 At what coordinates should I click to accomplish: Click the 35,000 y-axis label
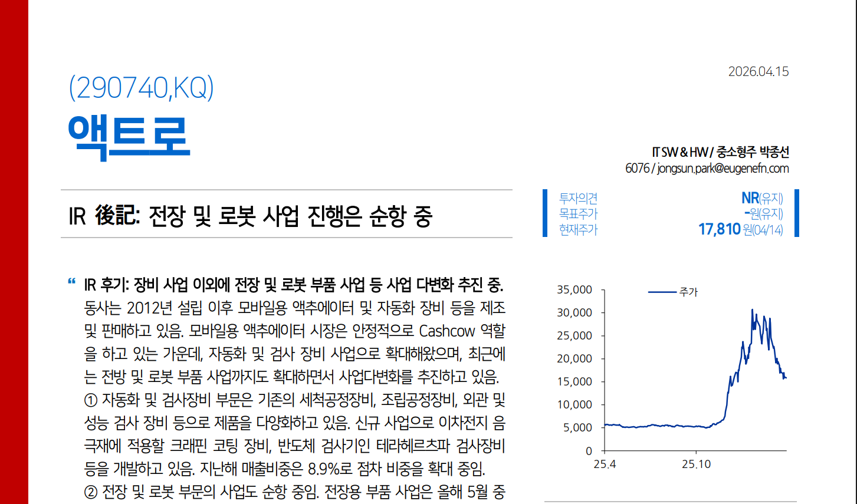point(574,290)
